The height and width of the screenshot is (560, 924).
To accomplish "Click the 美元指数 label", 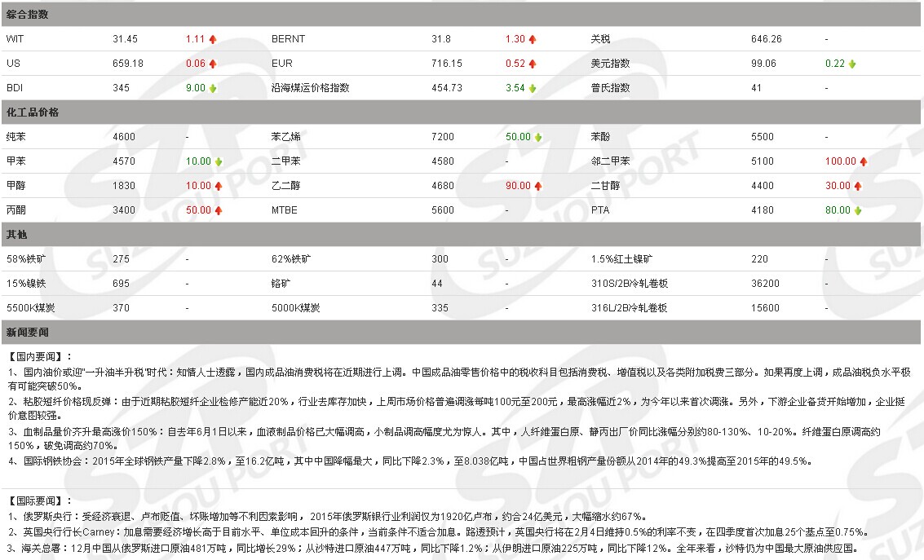I will pos(611,63).
